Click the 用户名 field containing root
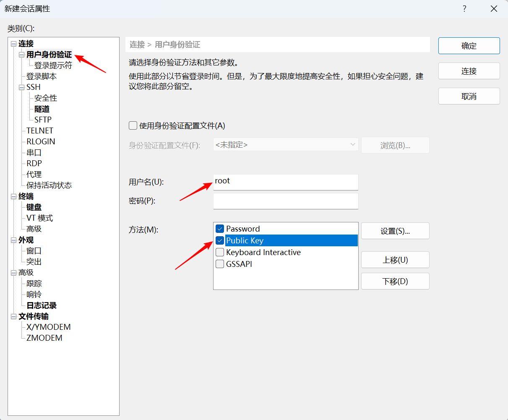Screen dimensions: 508x420 click(x=285, y=182)
